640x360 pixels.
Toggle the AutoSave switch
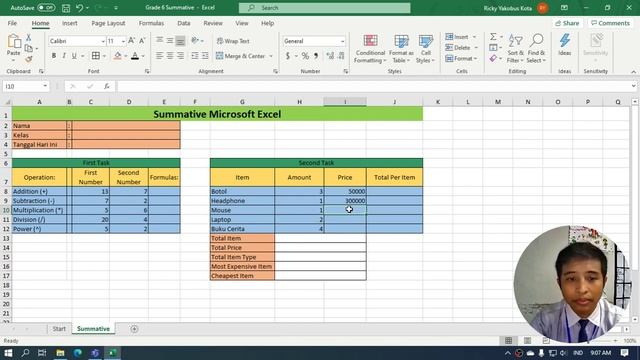click(46, 8)
